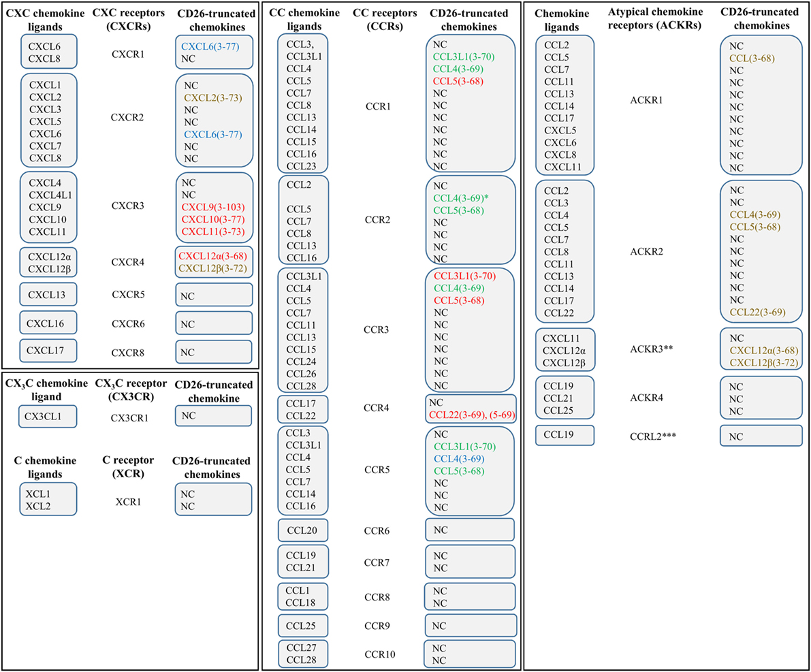Viewport: 811px width, 672px height.
Task: Click the CCL23 ligand entry
Action: 302,166
